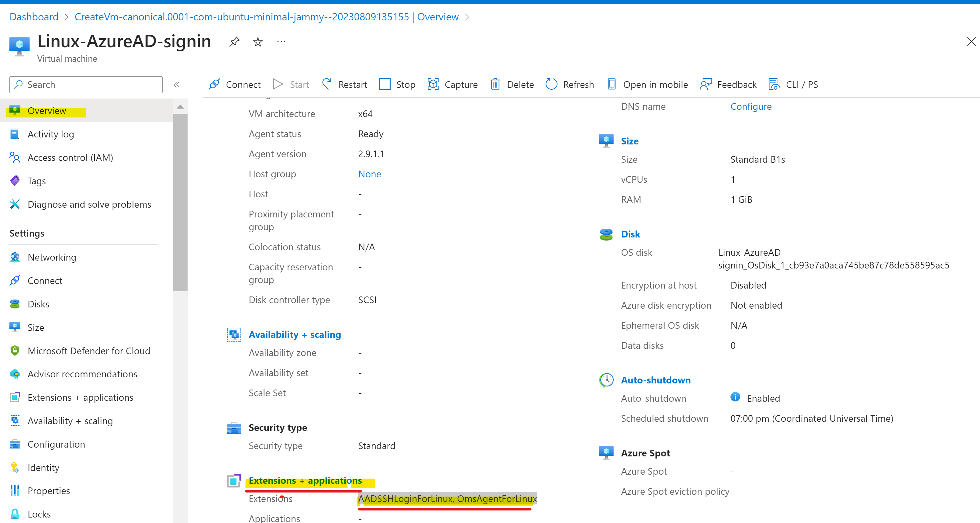Click the Size section monitor icon
Image resolution: width=980 pixels, height=523 pixels.
click(606, 140)
